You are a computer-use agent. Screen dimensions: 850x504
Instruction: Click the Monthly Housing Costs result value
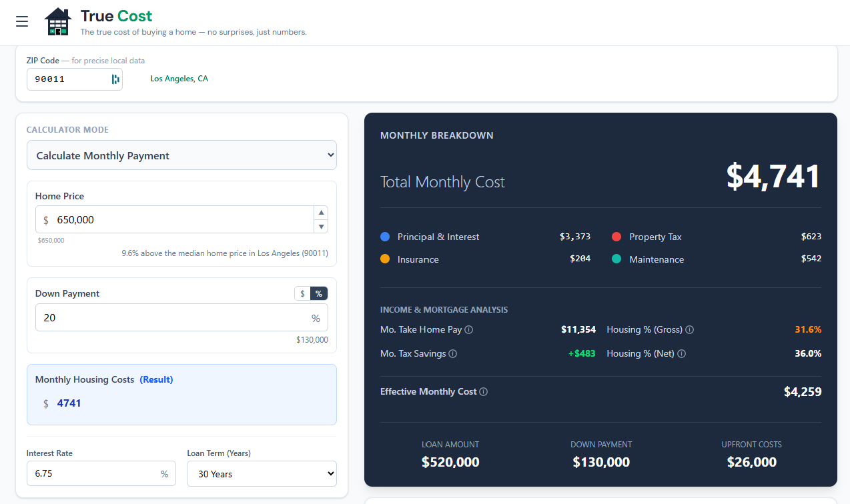coord(69,403)
